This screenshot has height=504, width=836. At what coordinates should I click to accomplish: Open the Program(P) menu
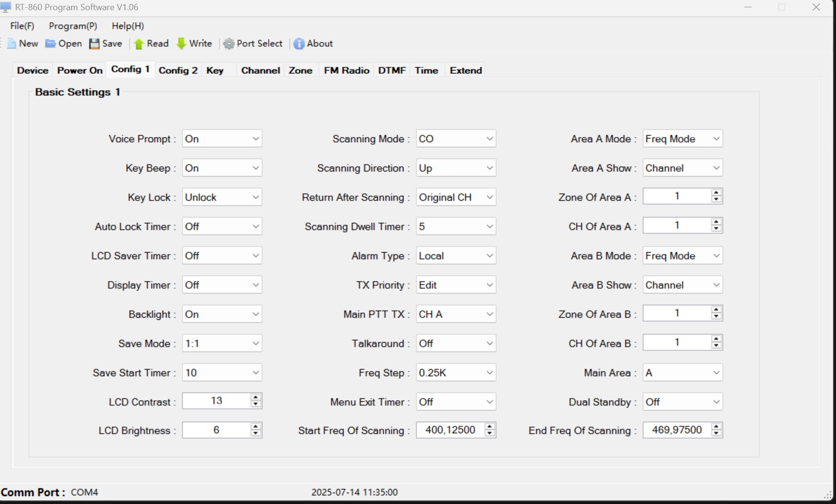pos(73,26)
